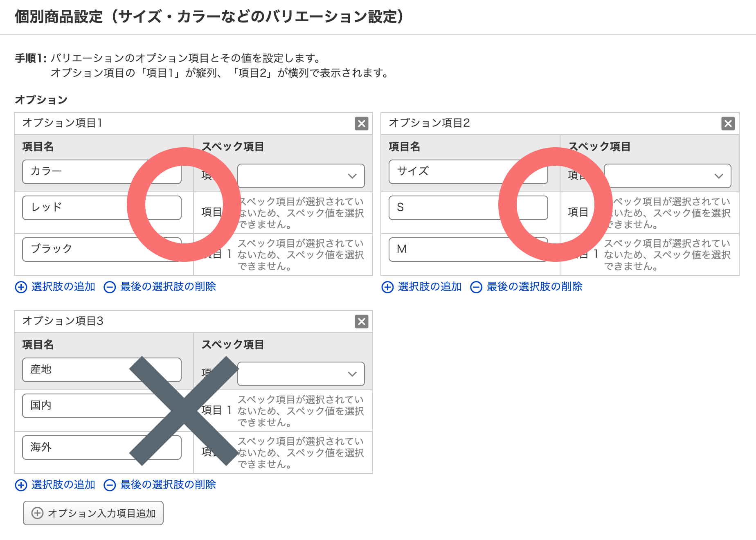Click 選択肢の追加 link under option item 1
756x540 pixels.
pos(63,287)
